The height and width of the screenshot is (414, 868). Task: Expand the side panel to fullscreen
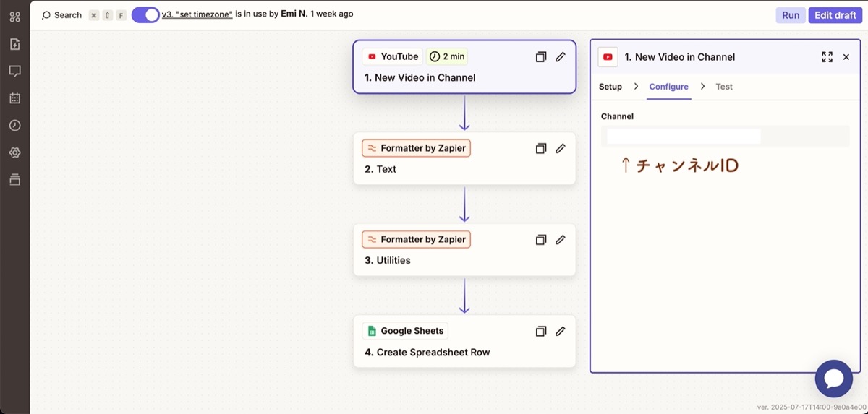(827, 57)
